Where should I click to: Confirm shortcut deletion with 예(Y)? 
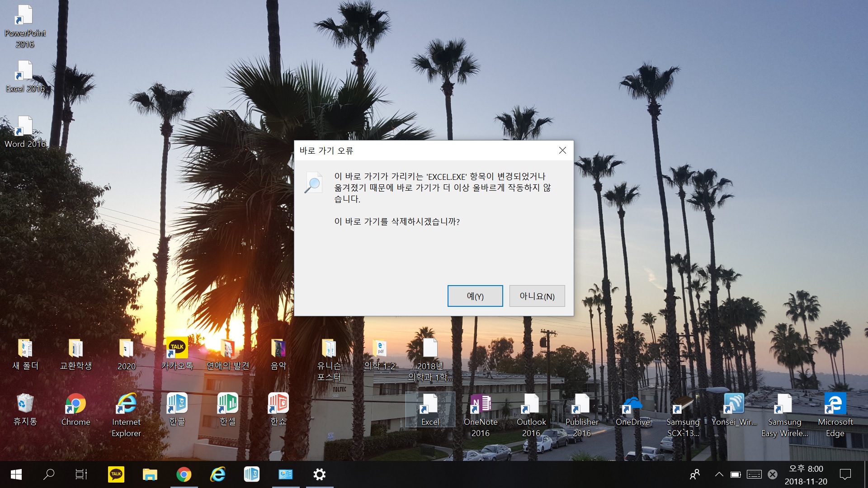point(475,296)
